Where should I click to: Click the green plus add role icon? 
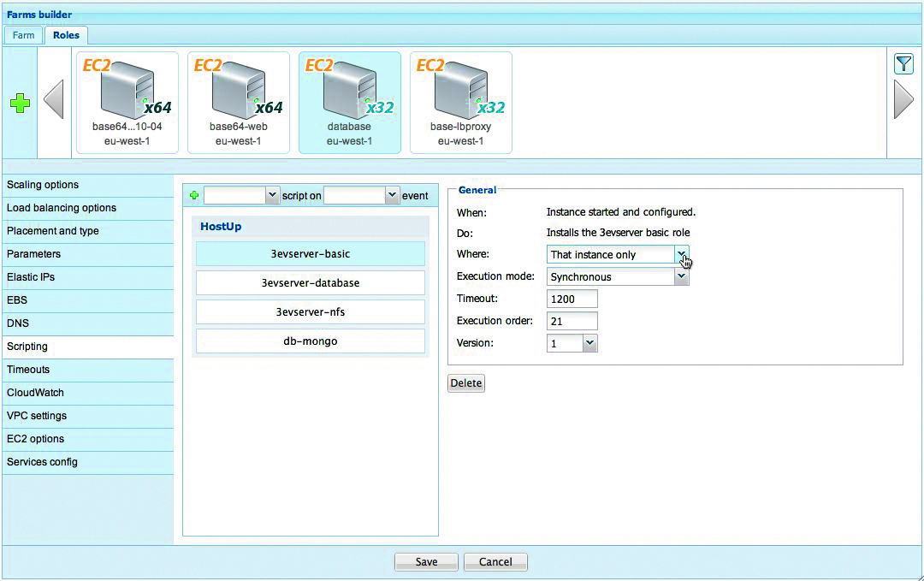click(20, 103)
